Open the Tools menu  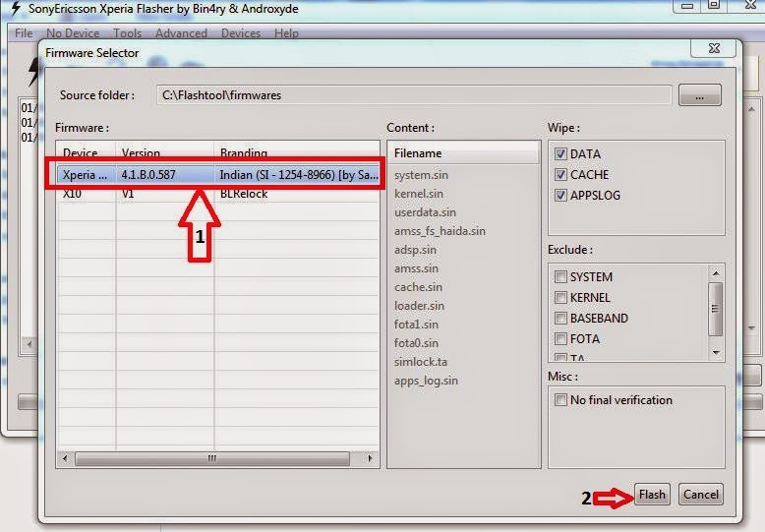click(128, 33)
